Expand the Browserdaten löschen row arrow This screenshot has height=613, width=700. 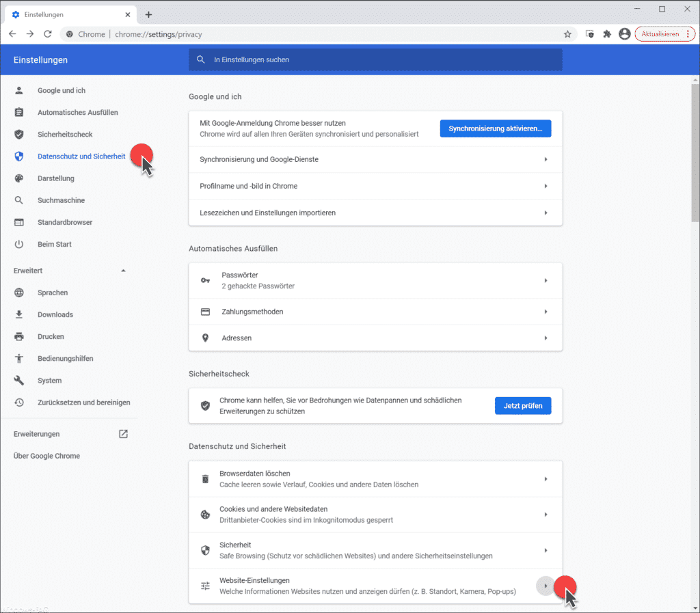(x=546, y=478)
